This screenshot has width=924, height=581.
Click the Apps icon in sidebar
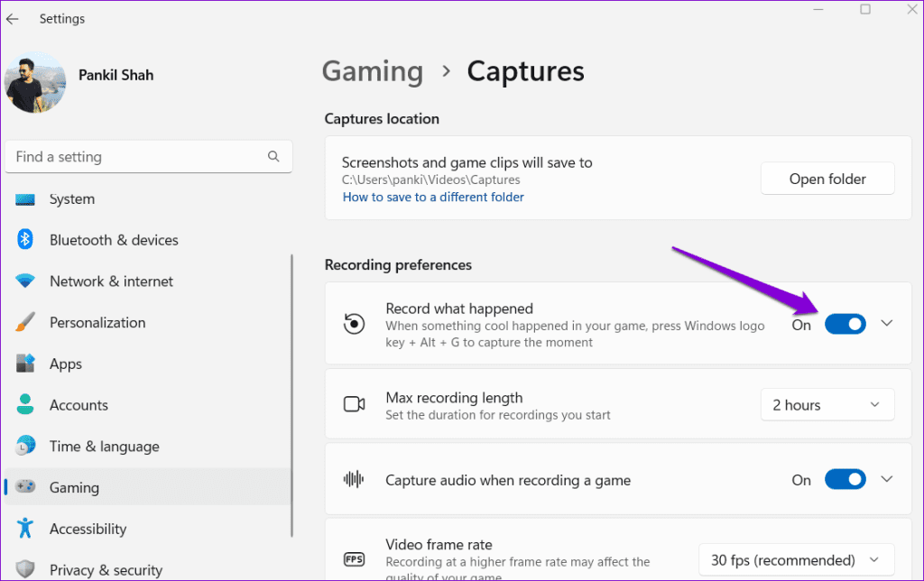[25, 364]
